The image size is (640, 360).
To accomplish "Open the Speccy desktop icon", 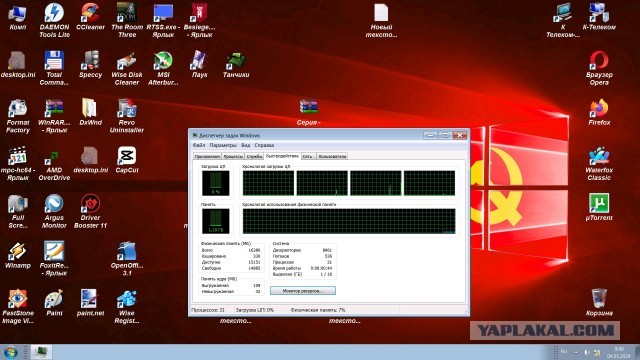I will pyautogui.click(x=90, y=64).
